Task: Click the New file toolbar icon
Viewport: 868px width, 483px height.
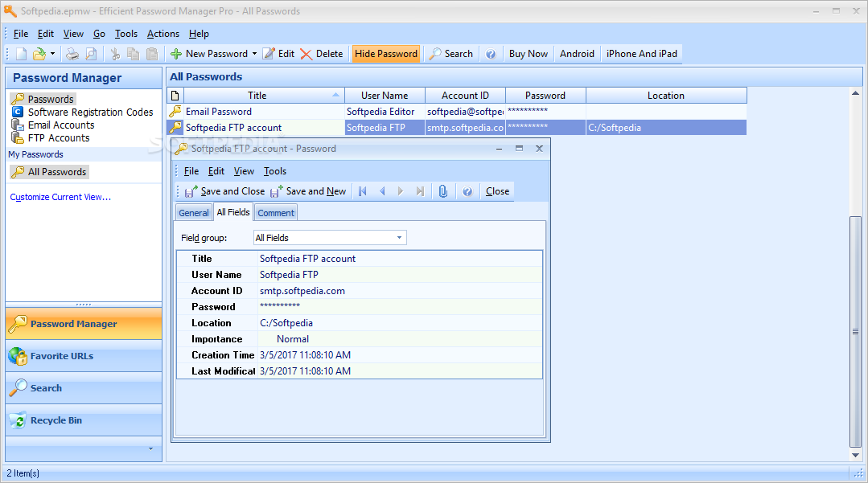Action: [21, 54]
